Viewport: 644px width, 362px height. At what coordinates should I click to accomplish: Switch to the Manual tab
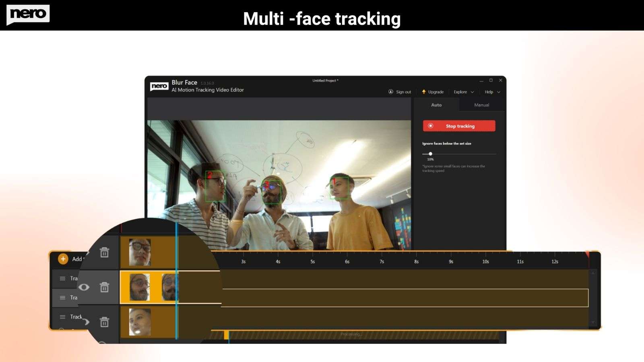tap(482, 105)
